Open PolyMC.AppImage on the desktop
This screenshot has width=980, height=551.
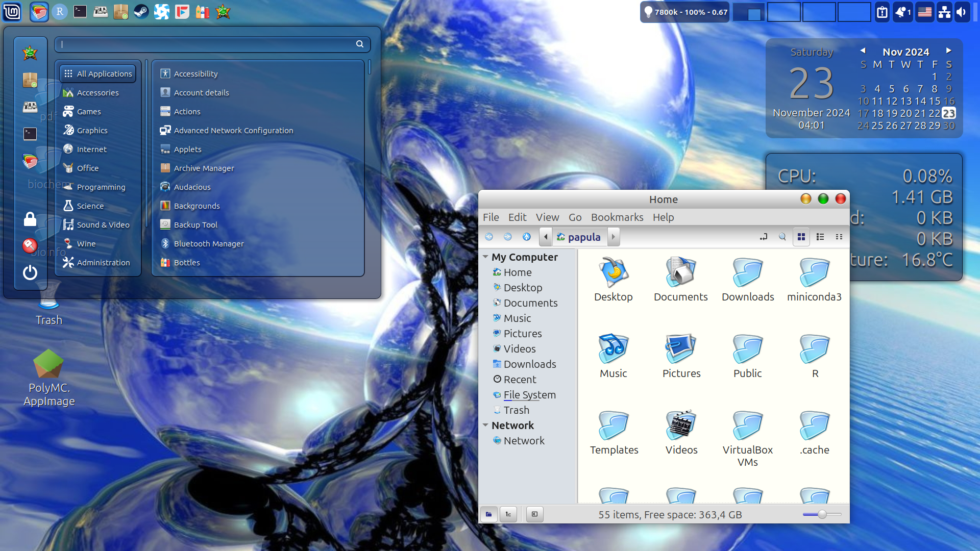[49, 378]
